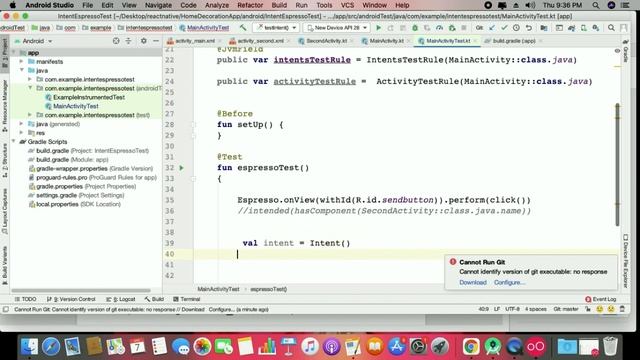Screen dimensions: 640x360
Task: Open the Trash in the Dock
Action: (x=610, y=346)
